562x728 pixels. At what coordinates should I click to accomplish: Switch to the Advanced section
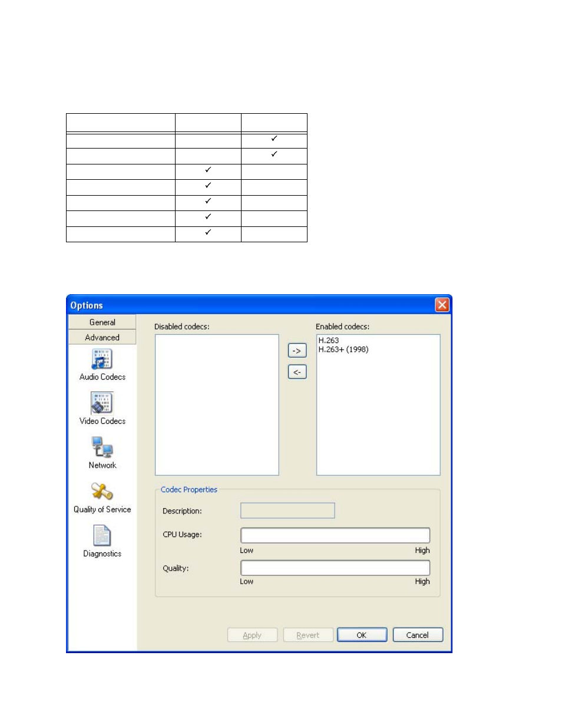coord(103,337)
